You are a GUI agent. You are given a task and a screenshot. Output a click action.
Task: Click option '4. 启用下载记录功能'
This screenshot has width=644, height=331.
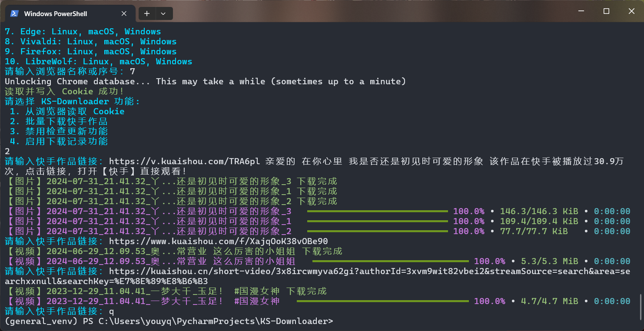(59, 142)
